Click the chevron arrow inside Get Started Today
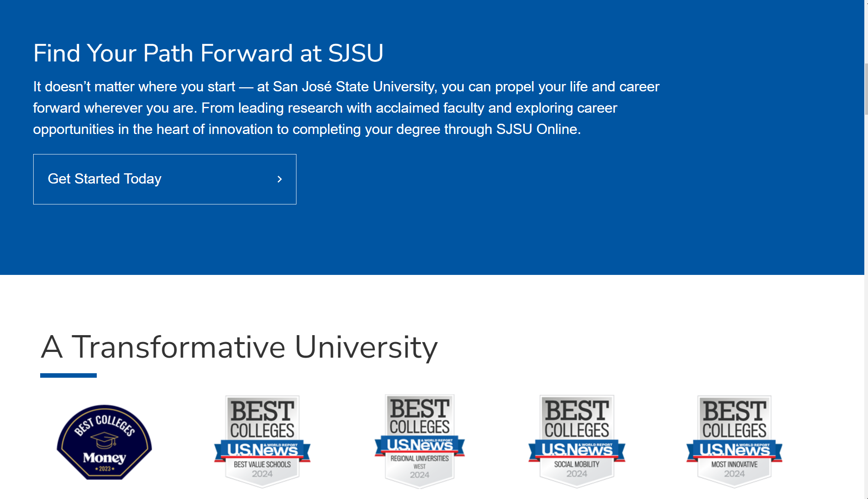 click(280, 179)
